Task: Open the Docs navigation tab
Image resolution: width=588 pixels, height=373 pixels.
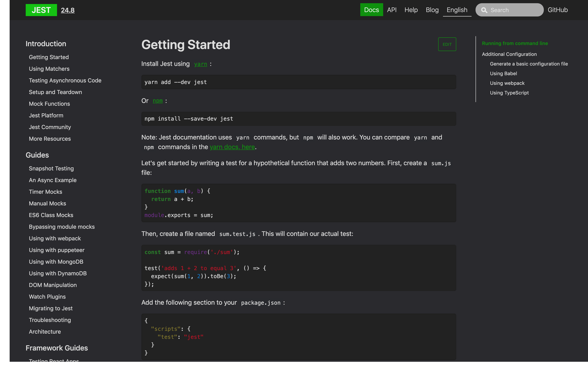Action: [x=371, y=10]
